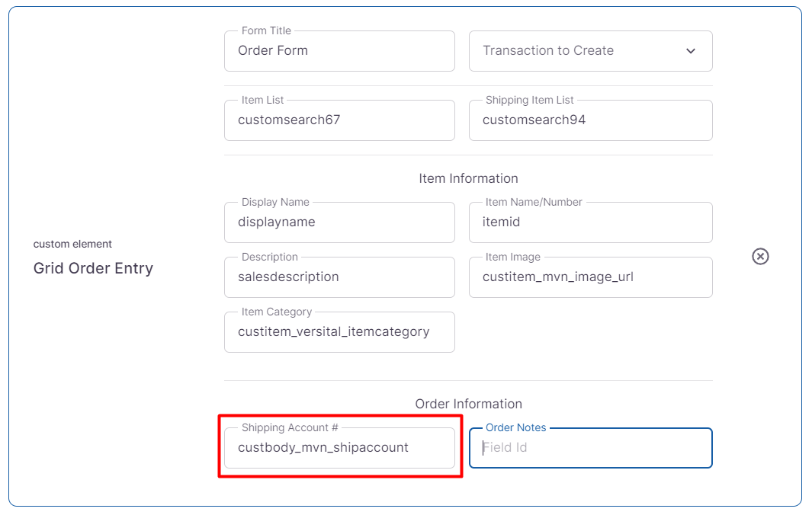Click the custitem_mvn_image_url text box
This screenshot has height=515, width=812.
[x=589, y=277]
